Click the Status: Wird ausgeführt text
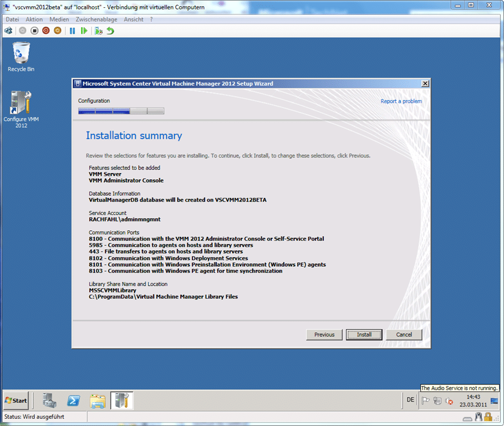This screenshot has width=504, height=426. pos(34,417)
